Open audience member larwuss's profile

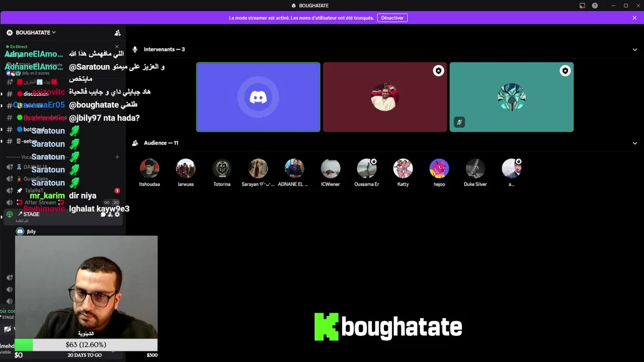186,172
